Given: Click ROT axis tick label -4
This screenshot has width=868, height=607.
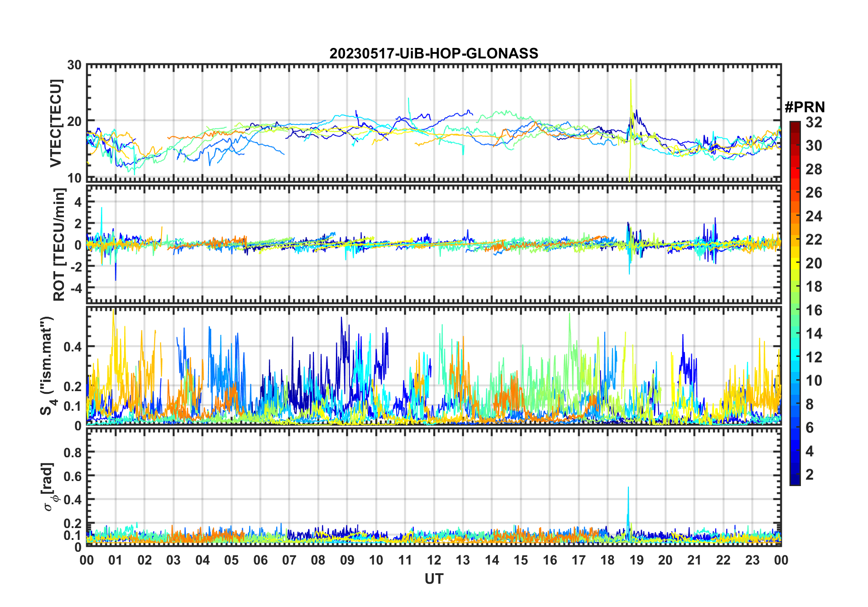Looking at the screenshot, I should tap(76, 288).
